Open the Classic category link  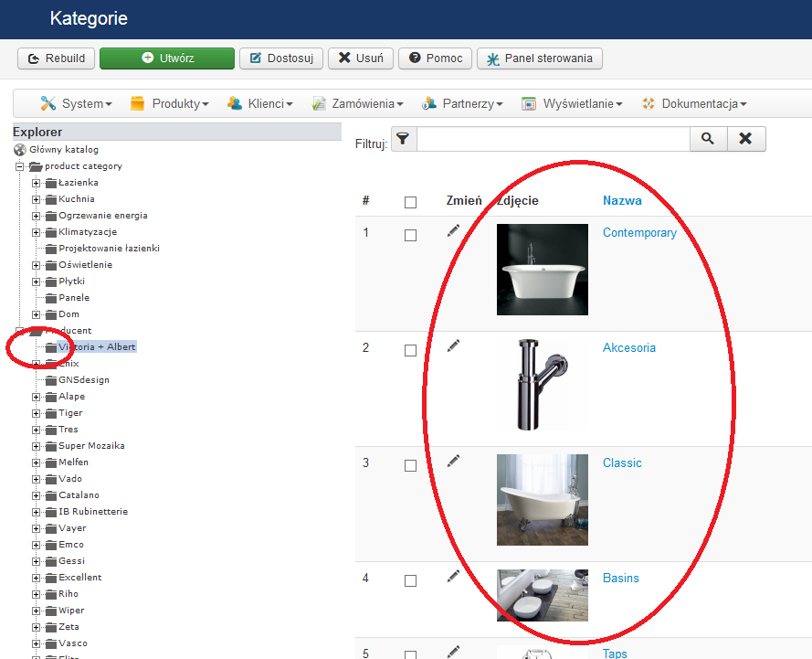[622, 462]
